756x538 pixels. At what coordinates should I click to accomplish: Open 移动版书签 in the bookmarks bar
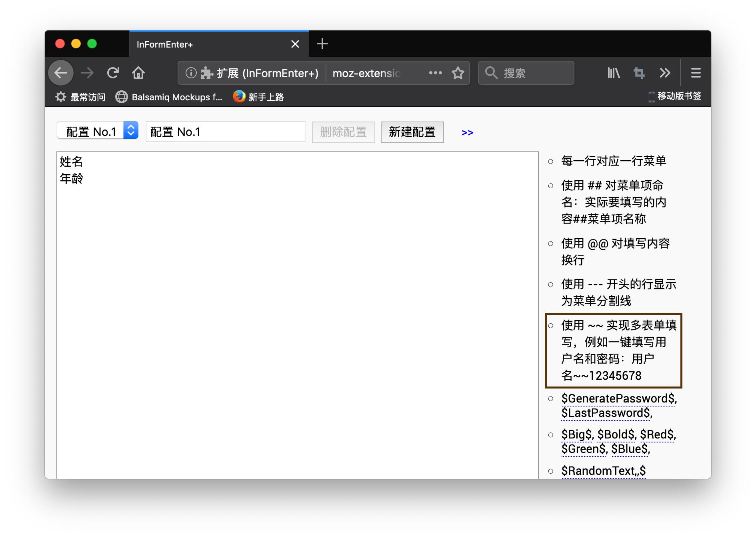tap(679, 96)
